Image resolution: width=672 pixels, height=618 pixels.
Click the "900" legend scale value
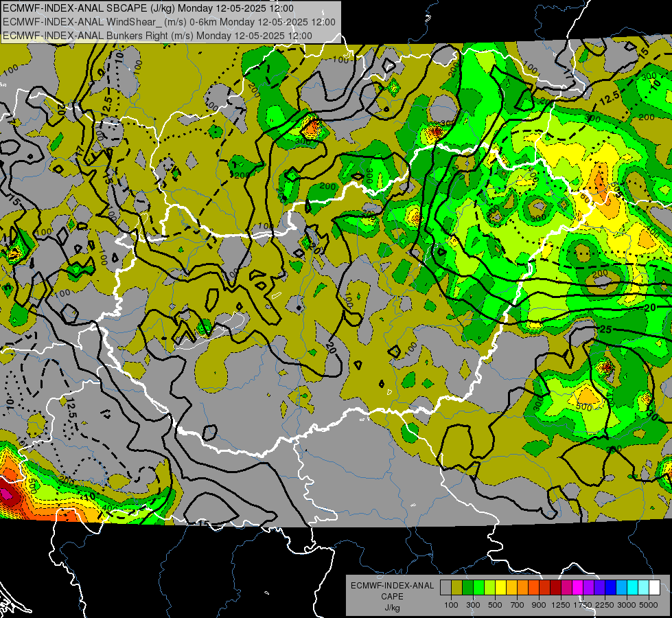539,605
